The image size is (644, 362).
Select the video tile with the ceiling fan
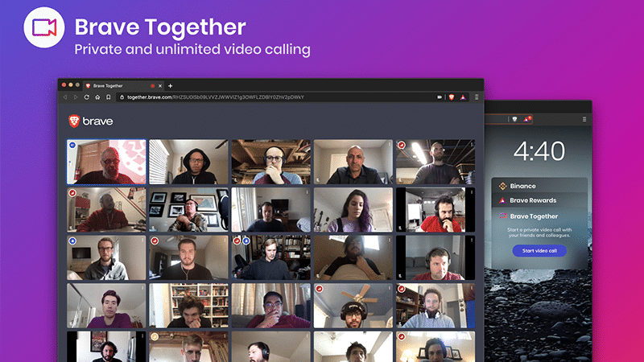point(353,306)
